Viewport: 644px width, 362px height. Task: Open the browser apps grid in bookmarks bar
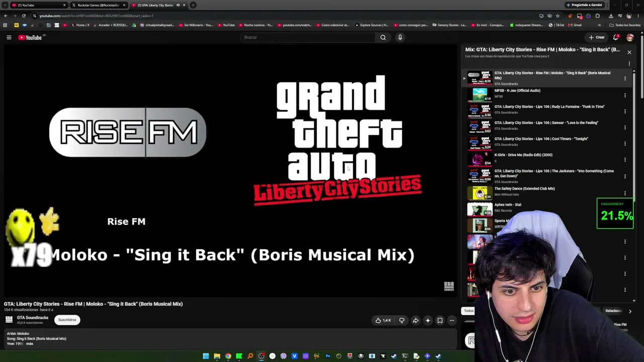5,25
